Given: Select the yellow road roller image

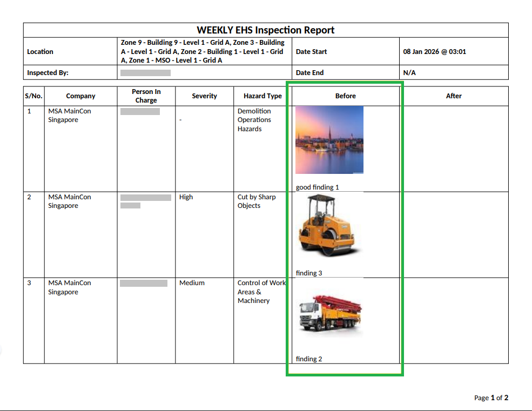Looking at the screenshot, I should coord(329,227).
